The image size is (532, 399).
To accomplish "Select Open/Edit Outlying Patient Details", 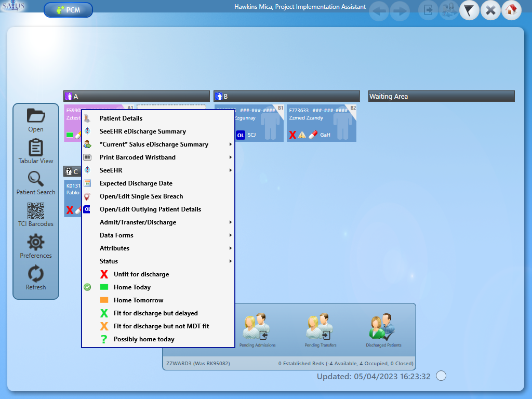I will tap(158, 209).
